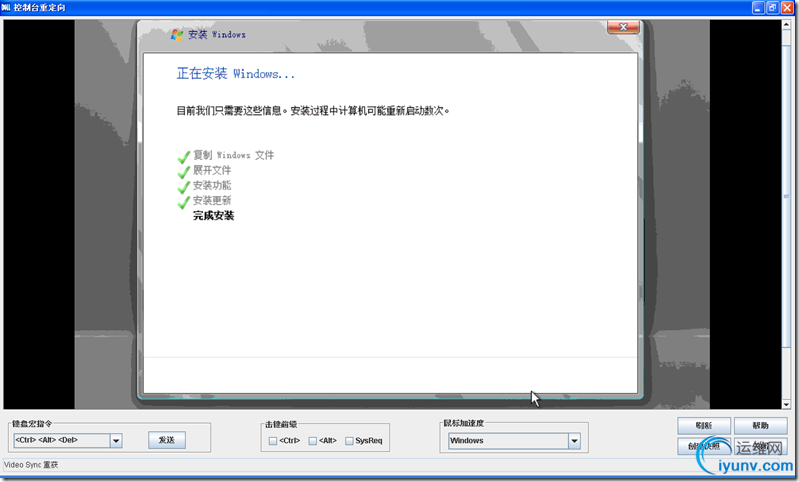Click the scrollbar up arrow of console view
Viewport: 799px width, 482px height.
(x=786, y=25)
